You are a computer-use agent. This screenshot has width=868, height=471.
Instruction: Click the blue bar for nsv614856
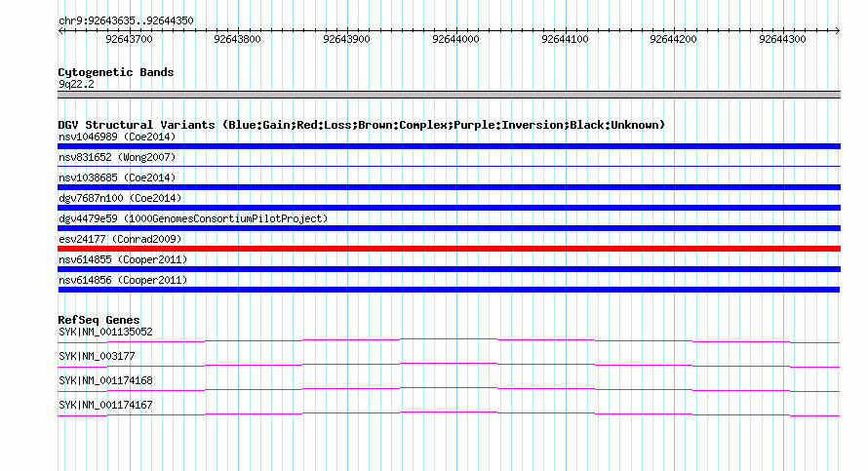449,290
